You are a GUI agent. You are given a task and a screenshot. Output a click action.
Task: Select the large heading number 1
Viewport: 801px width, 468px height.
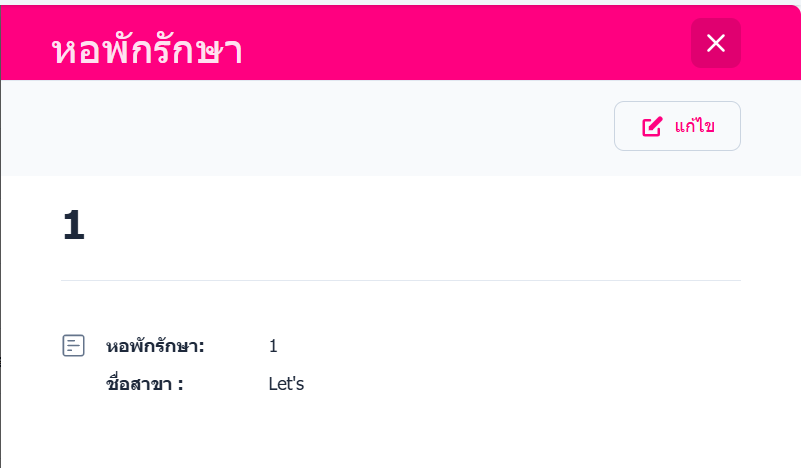pyautogui.click(x=73, y=225)
